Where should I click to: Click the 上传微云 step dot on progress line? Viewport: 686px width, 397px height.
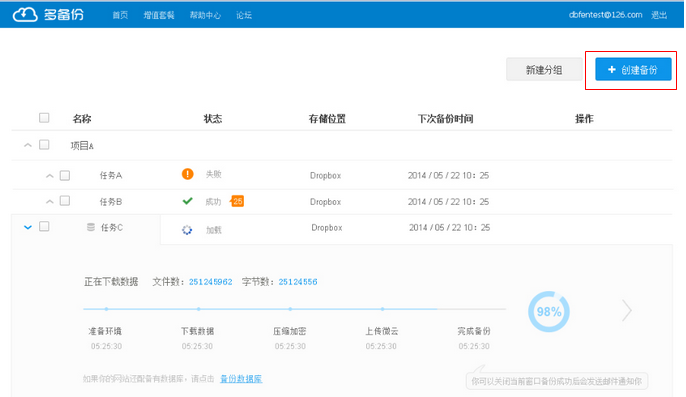382,309
